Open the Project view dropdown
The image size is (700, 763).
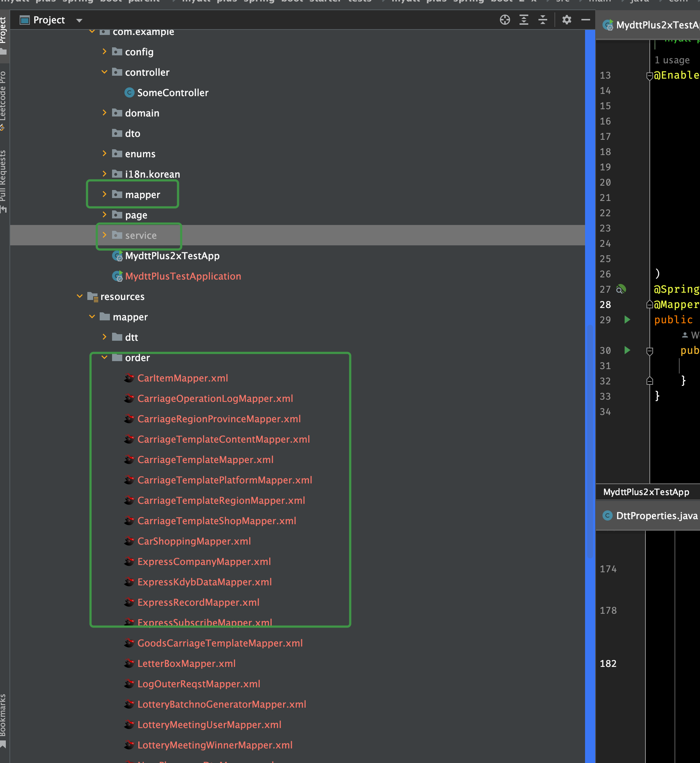(79, 20)
